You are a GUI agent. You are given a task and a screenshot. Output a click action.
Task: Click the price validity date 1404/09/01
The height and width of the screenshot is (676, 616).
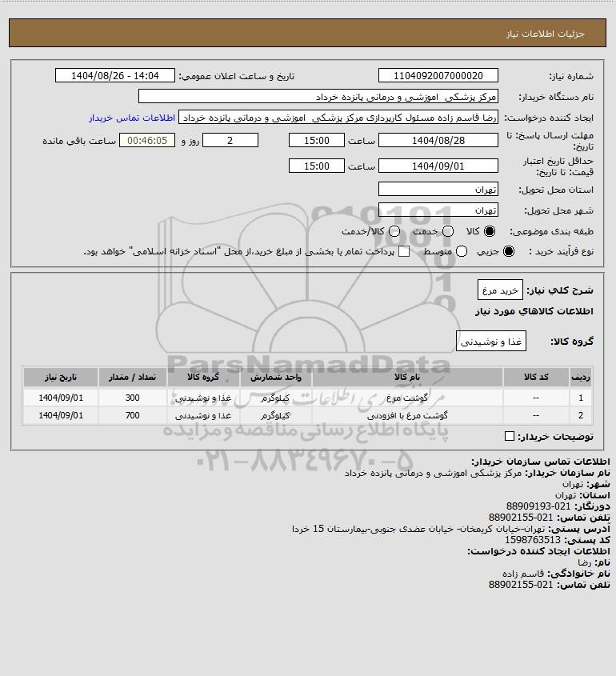pos(438,166)
